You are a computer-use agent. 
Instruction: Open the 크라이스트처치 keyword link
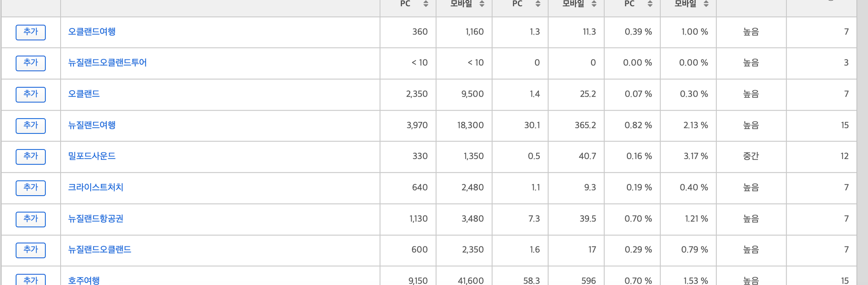pos(96,188)
